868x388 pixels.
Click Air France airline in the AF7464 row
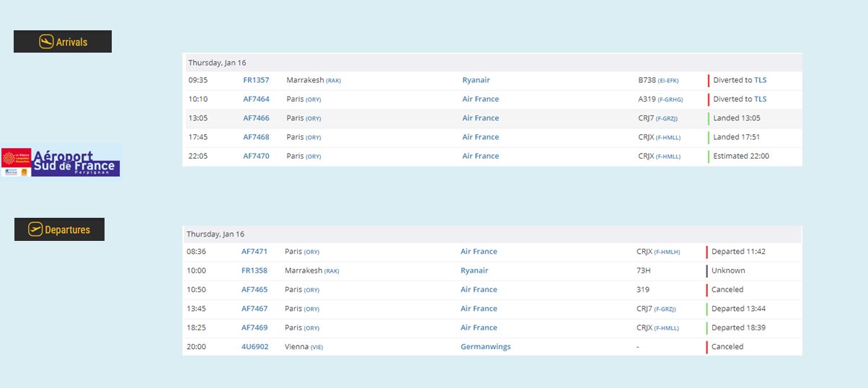[480, 99]
